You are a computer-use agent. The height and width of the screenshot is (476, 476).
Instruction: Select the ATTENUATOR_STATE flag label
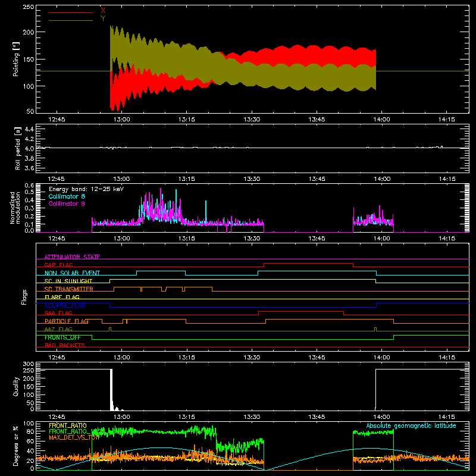[72, 257]
